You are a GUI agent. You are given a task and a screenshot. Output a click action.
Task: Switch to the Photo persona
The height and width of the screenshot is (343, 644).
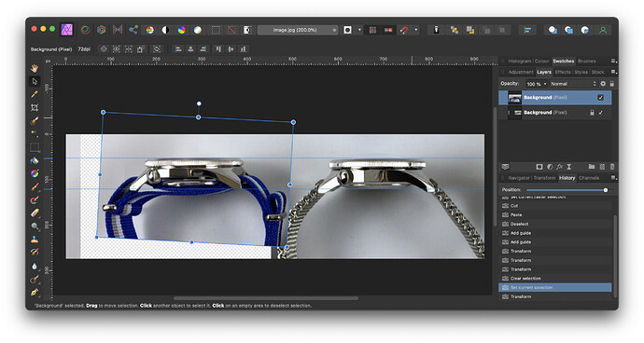(67, 30)
